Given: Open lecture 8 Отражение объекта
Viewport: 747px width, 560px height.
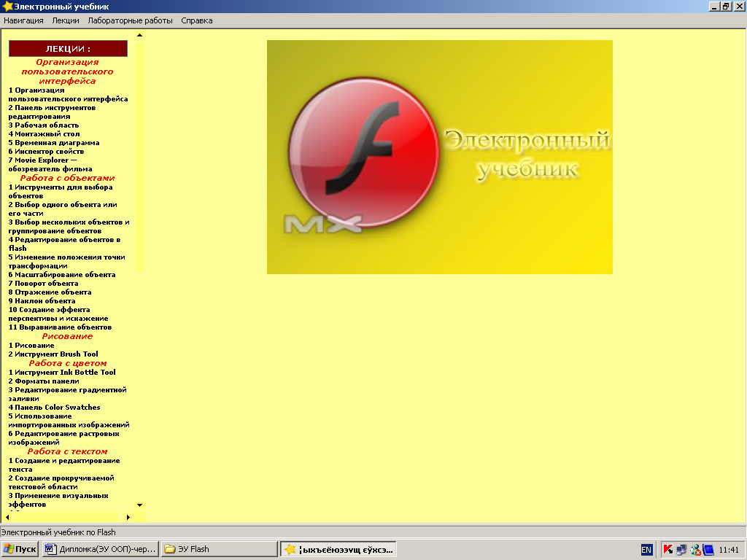Looking at the screenshot, I should pos(50,292).
